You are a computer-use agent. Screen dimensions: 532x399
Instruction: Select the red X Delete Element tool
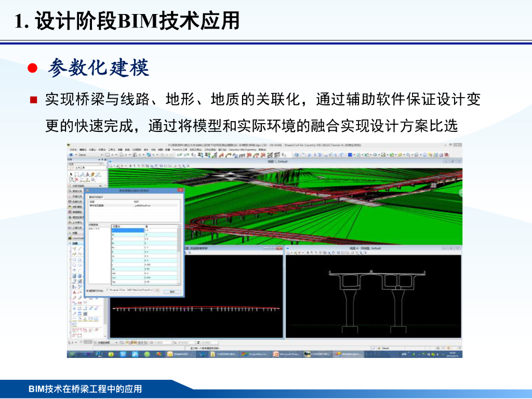pyautogui.click(x=77, y=180)
